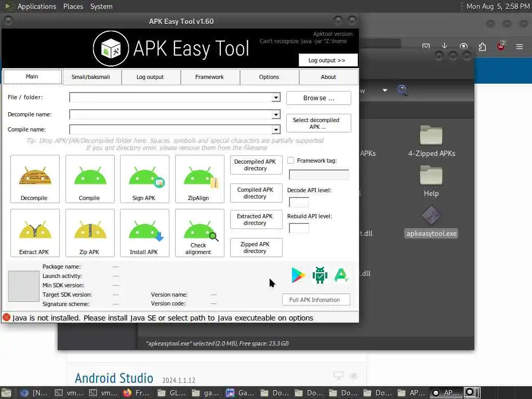Click the red uBlock extension icon
Image resolution: width=532 pixels, height=399 pixels.
tap(501, 46)
